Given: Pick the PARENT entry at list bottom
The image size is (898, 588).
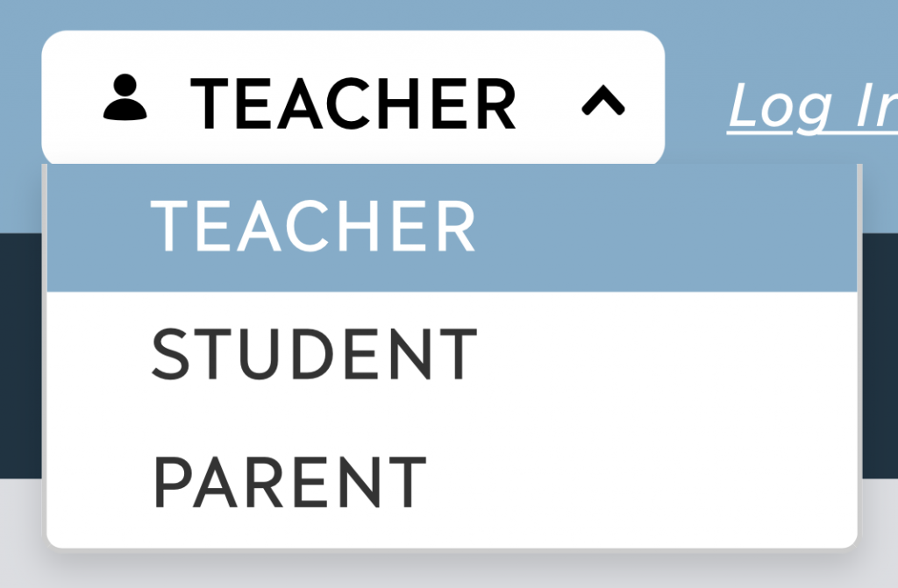Looking at the screenshot, I should coord(452,482).
